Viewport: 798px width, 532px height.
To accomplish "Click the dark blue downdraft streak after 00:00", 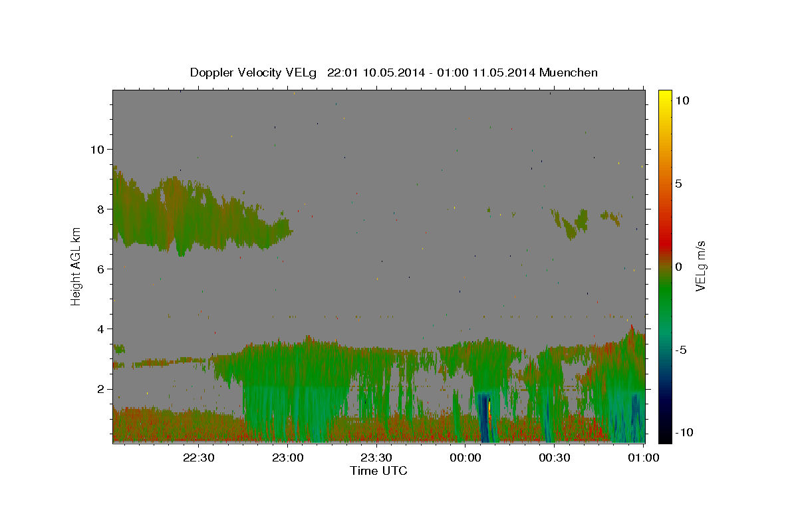I will coord(484,418).
